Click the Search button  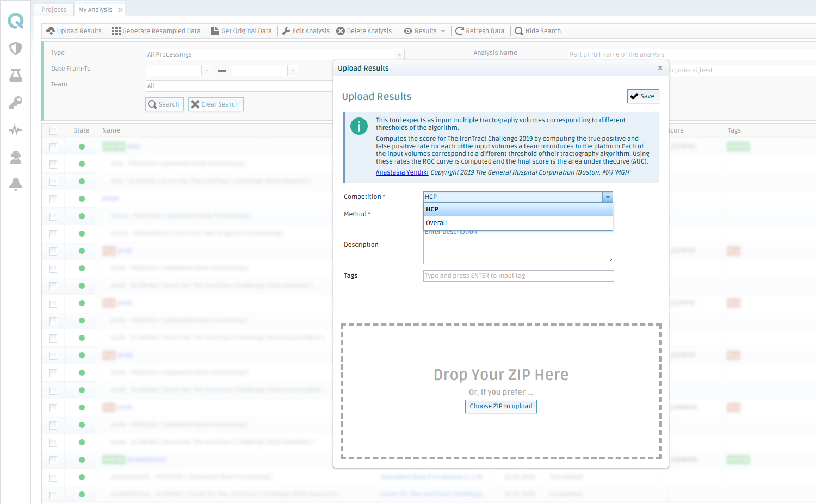[x=164, y=104]
